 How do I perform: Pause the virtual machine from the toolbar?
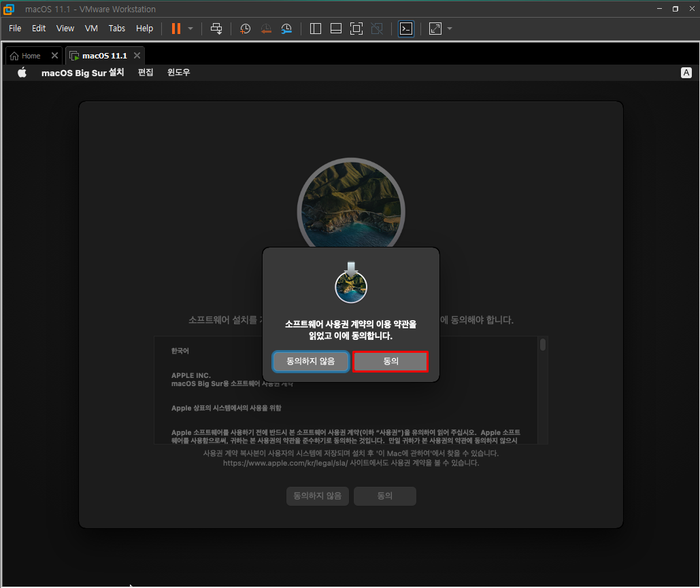coord(176,29)
